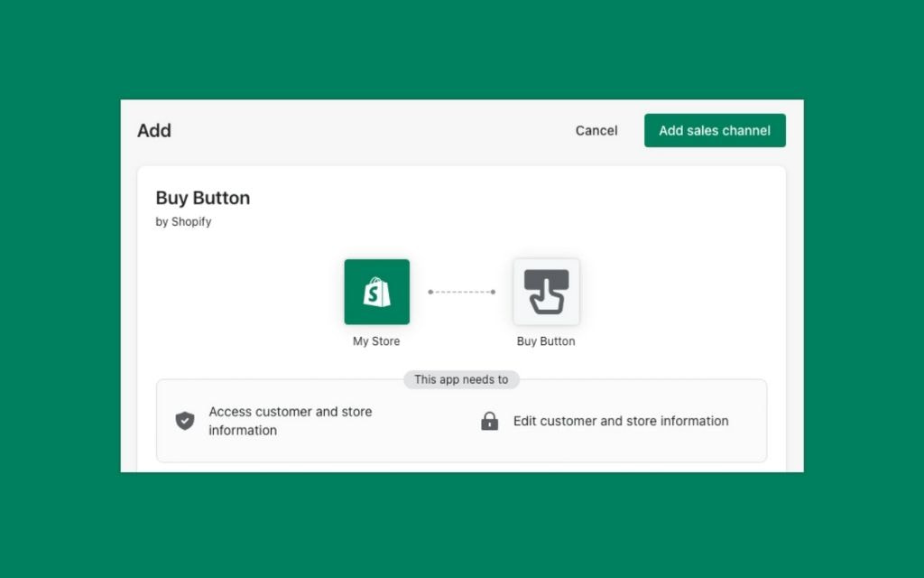
Task: Click the "Add" page title
Action: pos(154,130)
